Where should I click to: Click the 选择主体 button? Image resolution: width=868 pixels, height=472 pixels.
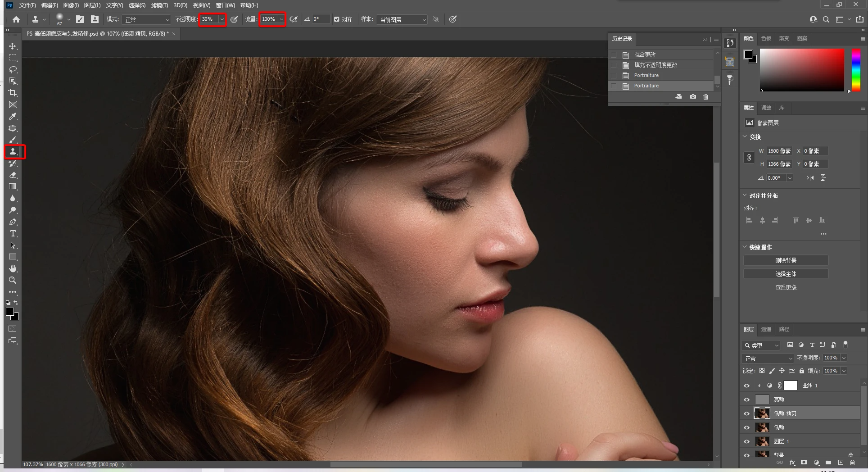(x=786, y=274)
